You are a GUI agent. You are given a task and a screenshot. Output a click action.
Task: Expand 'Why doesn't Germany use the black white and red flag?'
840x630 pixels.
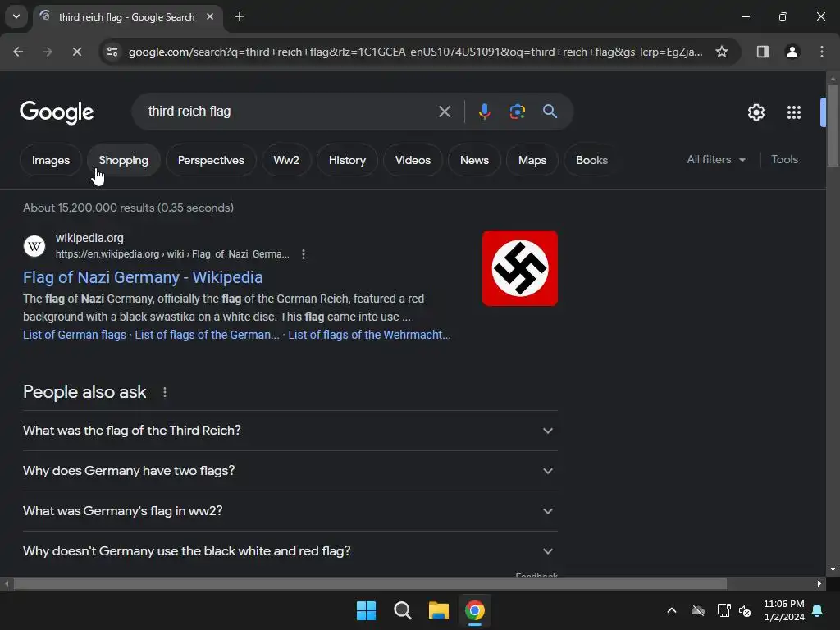pyautogui.click(x=290, y=551)
